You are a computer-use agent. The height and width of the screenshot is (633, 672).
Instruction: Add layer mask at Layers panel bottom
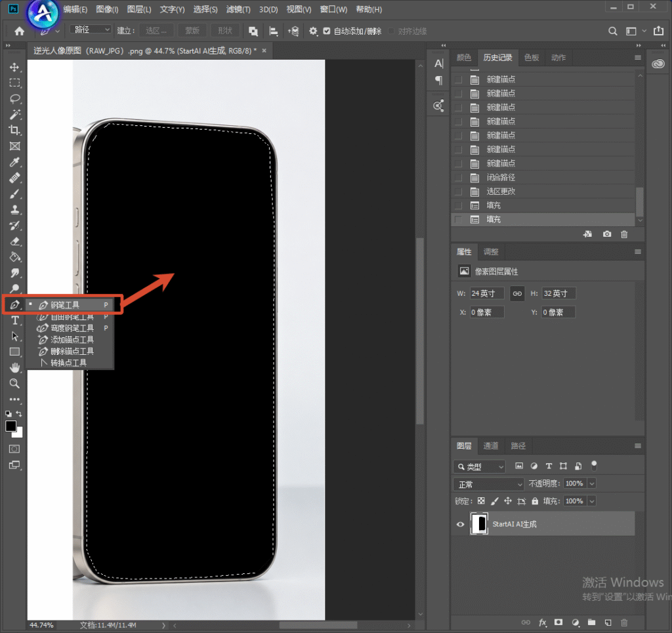pyautogui.click(x=558, y=623)
